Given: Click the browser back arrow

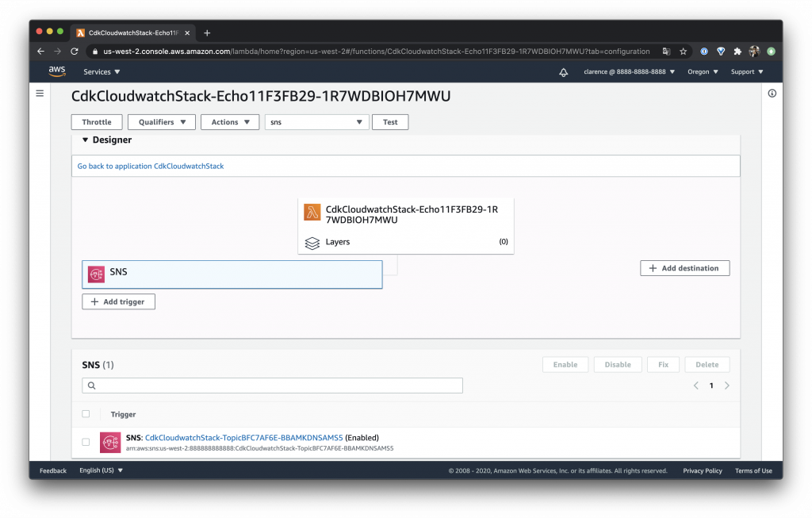Looking at the screenshot, I should point(41,52).
